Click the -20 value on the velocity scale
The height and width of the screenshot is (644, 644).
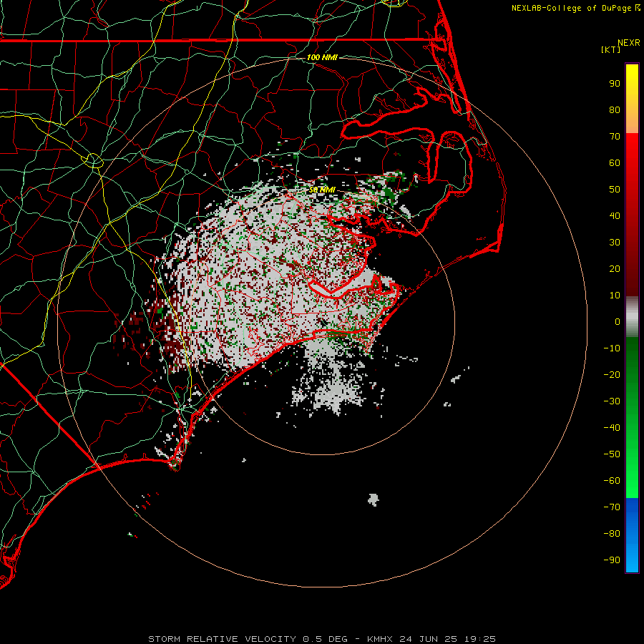click(x=612, y=375)
